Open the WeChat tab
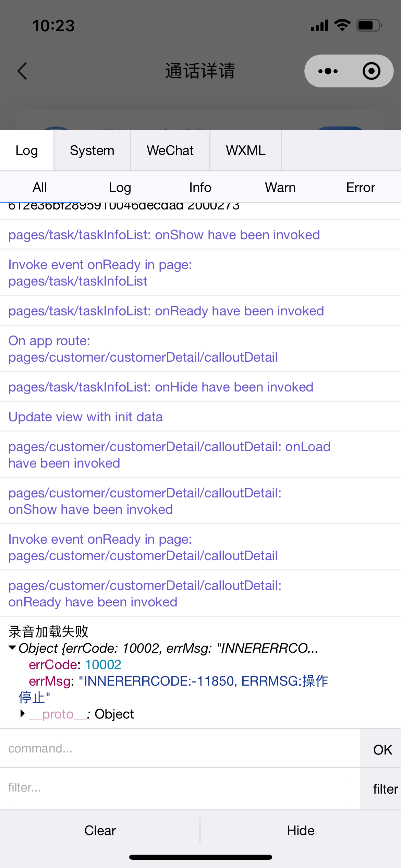Viewport: 401px width, 868px height. pos(170,150)
